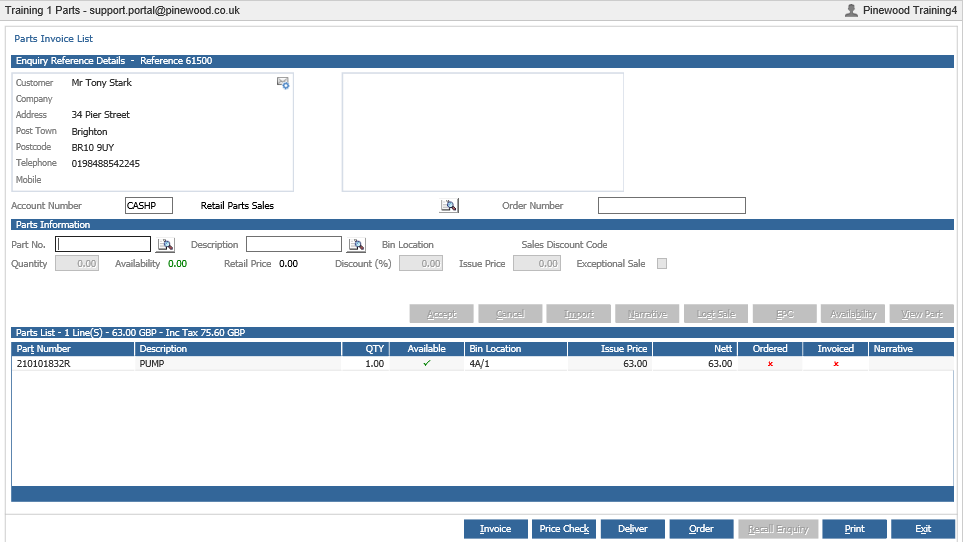Screen dimensions: 963x542
Task: Open account number search icon
Action: 449,206
